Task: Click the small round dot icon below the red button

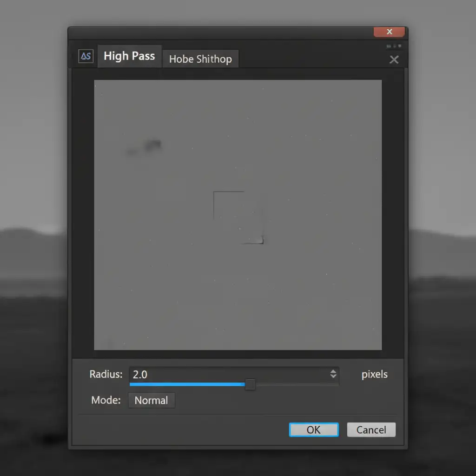Action: coord(395,46)
